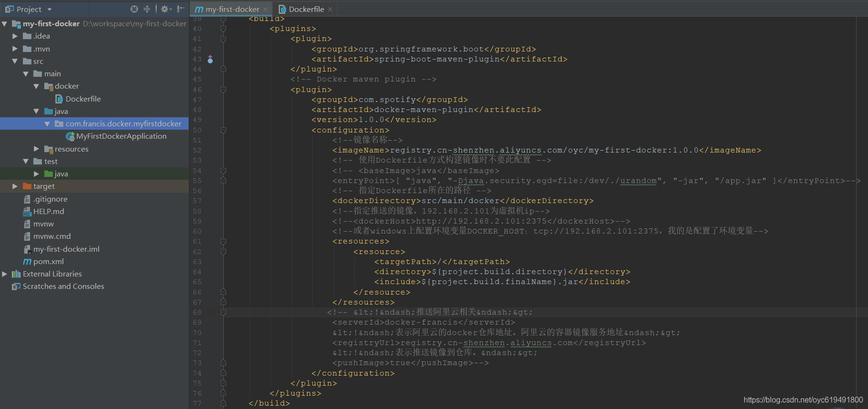Expand the .mvn folder

[x=15, y=49]
